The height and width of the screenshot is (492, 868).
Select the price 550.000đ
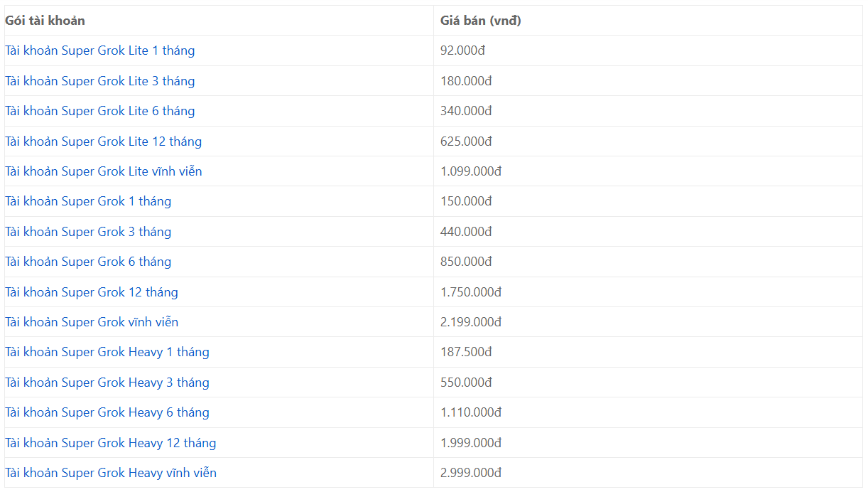tap(467, 383)
